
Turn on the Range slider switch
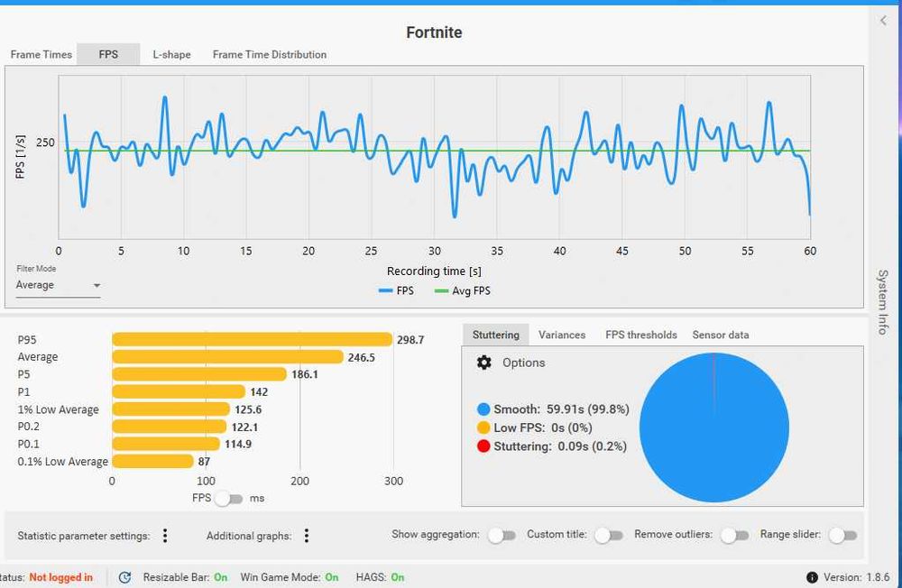tap(842, 535)
